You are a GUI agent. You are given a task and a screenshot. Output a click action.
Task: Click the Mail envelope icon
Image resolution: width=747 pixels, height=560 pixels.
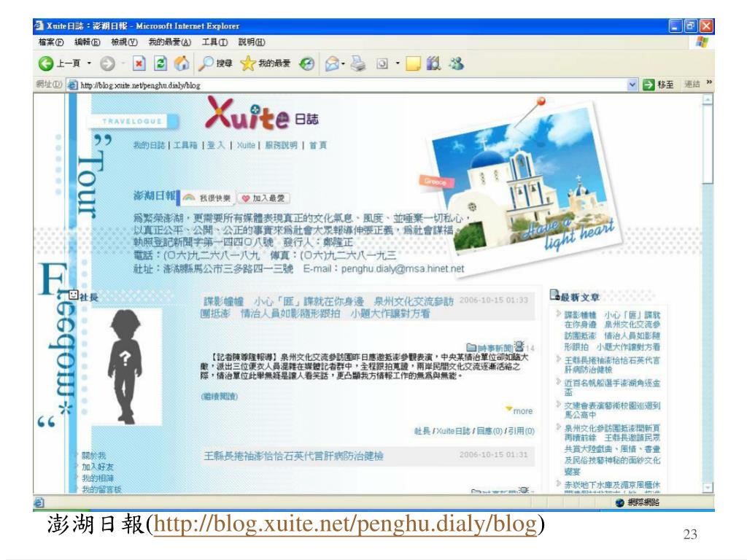click(x=332, y=63)
